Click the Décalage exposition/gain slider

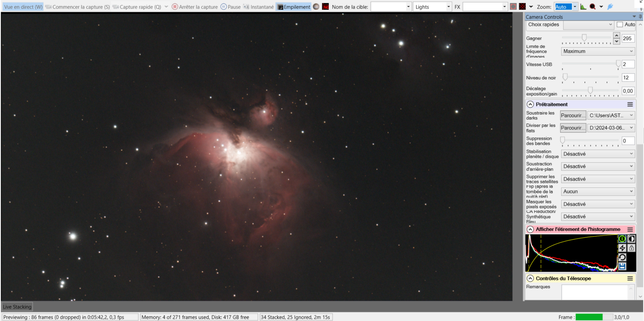[590, 91]
